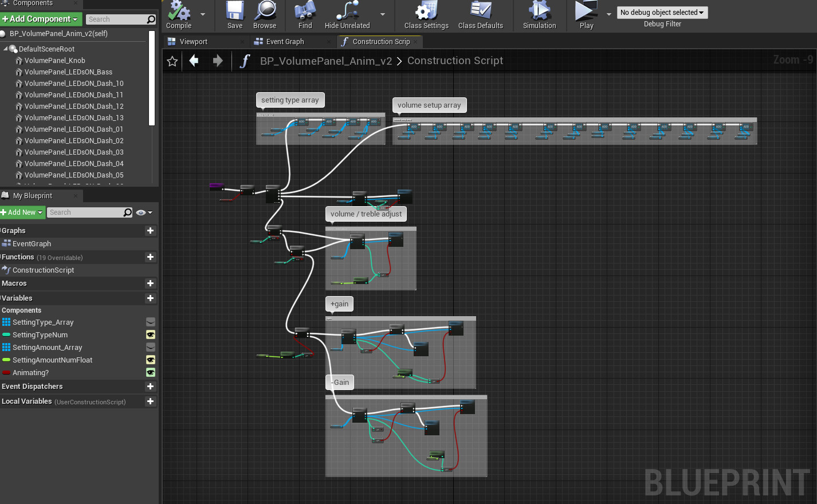
Task: Select the VolumePanel_Knob component
Action: [x=54, y=61]
